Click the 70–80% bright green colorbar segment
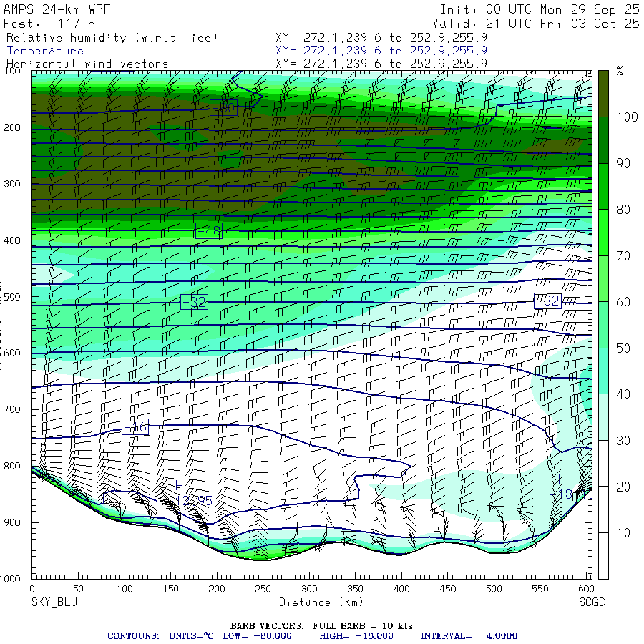644x644 pixels. (603, 233)
